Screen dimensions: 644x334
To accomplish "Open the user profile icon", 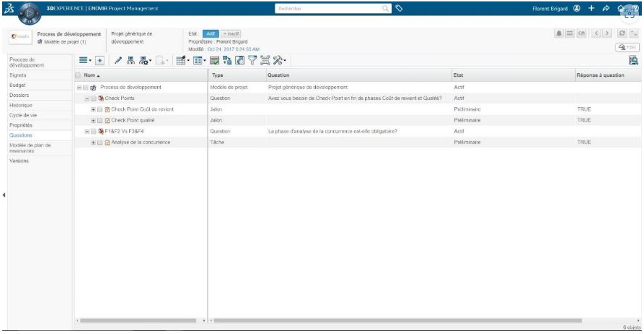I will (577, 8).
